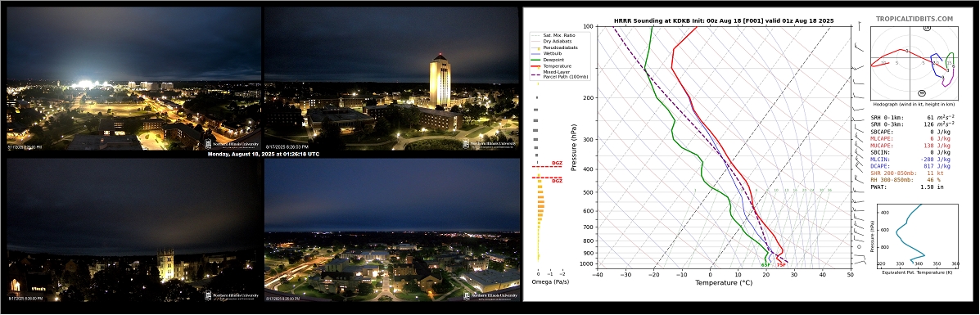Click the Temperature (°C) axis label
Viewport: 980px width, 315px height.
pyautogui.click(x=724, y=283)
